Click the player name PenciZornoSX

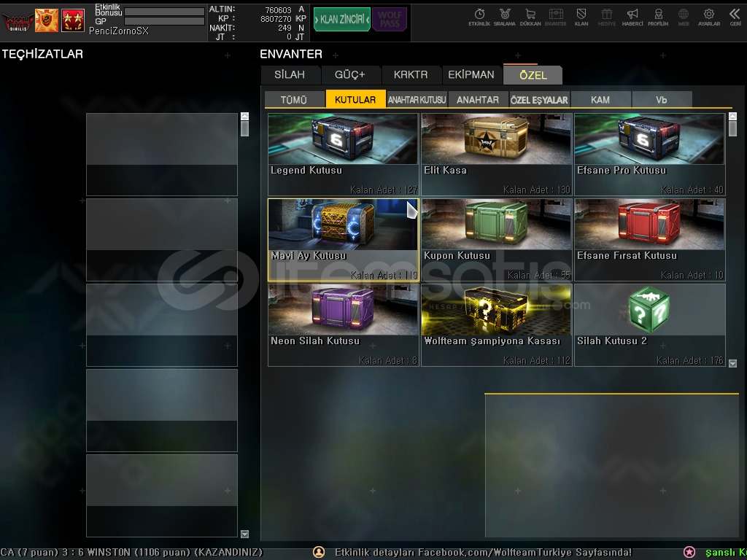[x=119, y=31]
